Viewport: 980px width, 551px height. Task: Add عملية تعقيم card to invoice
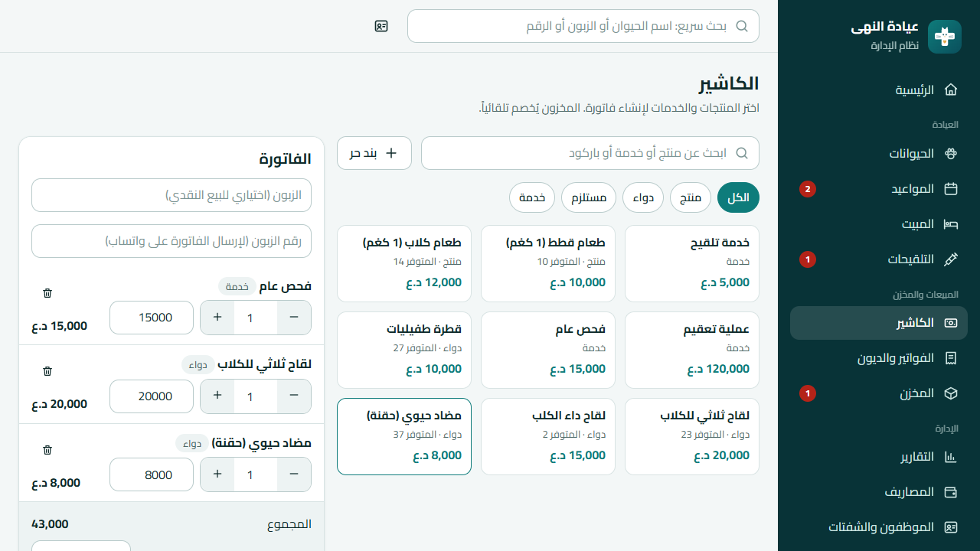pos(692,350)
